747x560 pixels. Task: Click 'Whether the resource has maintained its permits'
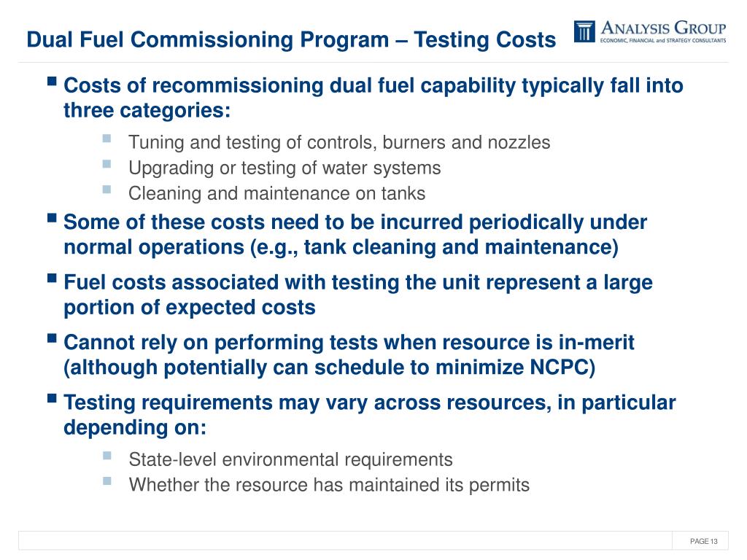pos(329,485)
